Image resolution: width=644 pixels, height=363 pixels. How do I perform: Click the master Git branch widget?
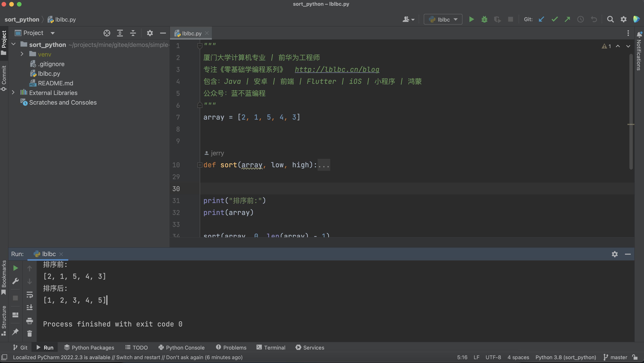[x=616, y=357]
